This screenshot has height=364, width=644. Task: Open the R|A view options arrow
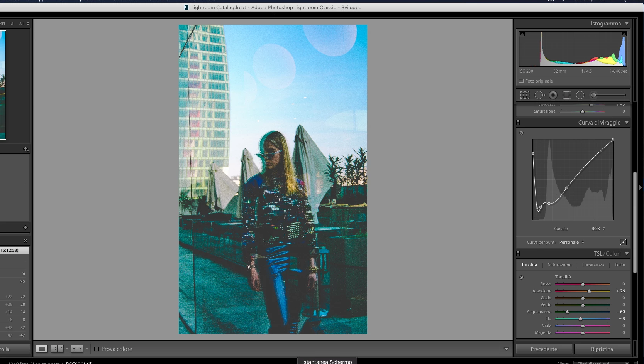[67, 349]
